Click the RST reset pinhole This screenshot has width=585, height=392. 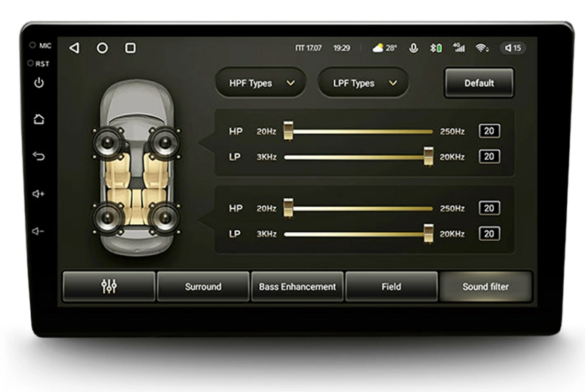tap(31, 63)
